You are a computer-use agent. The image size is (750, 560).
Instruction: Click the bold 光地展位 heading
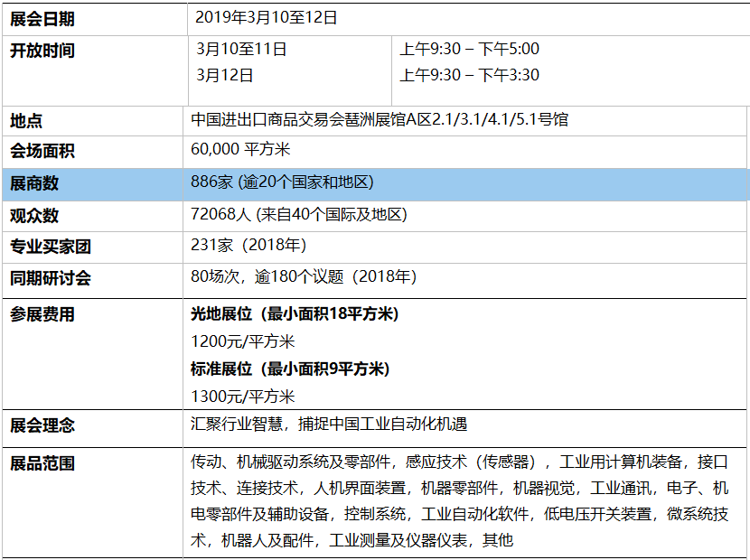point(295,314)
